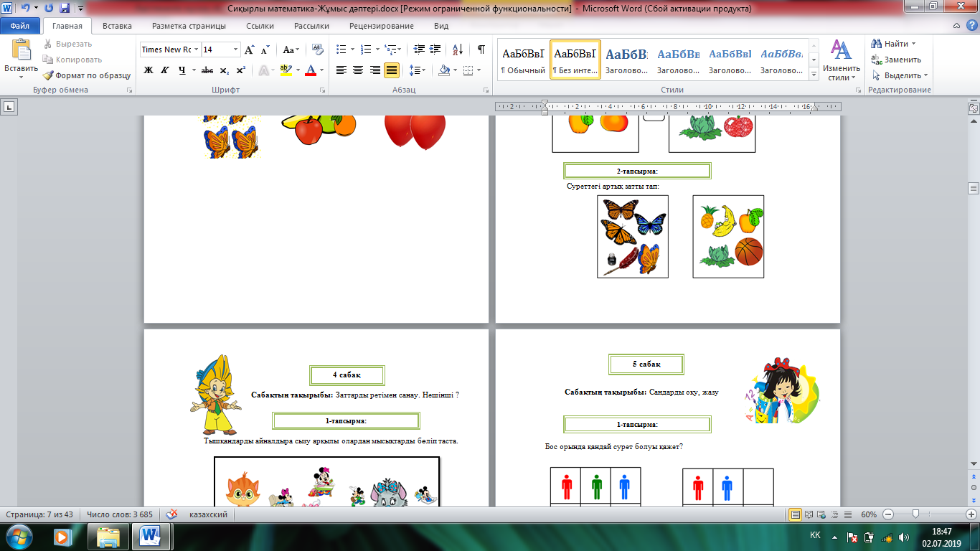The height and width of the screenshot is (551, 980).
Task: Open the Найти find dropdown arrow
Action: click(914, 44)
